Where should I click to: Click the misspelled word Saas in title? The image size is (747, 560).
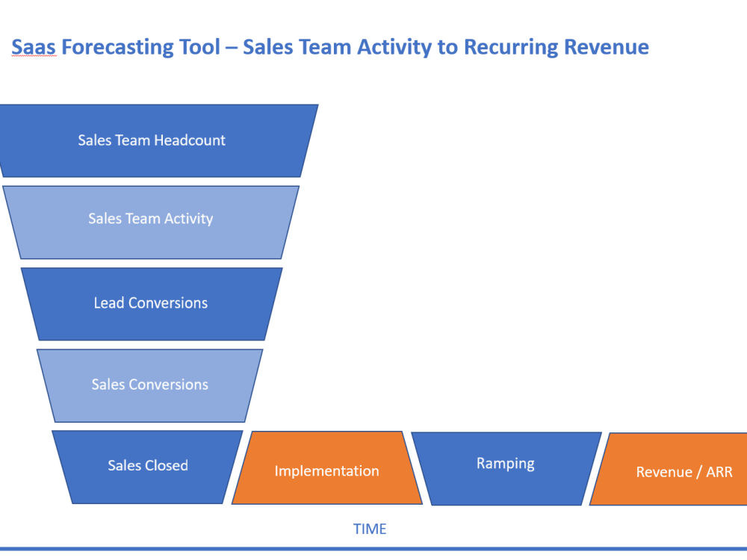coord(34,47)
